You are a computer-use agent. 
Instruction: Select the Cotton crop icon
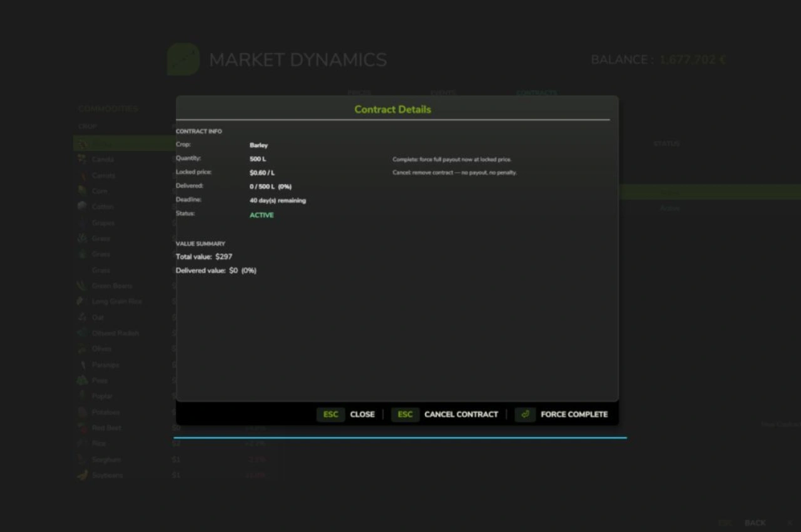[82, 207]
